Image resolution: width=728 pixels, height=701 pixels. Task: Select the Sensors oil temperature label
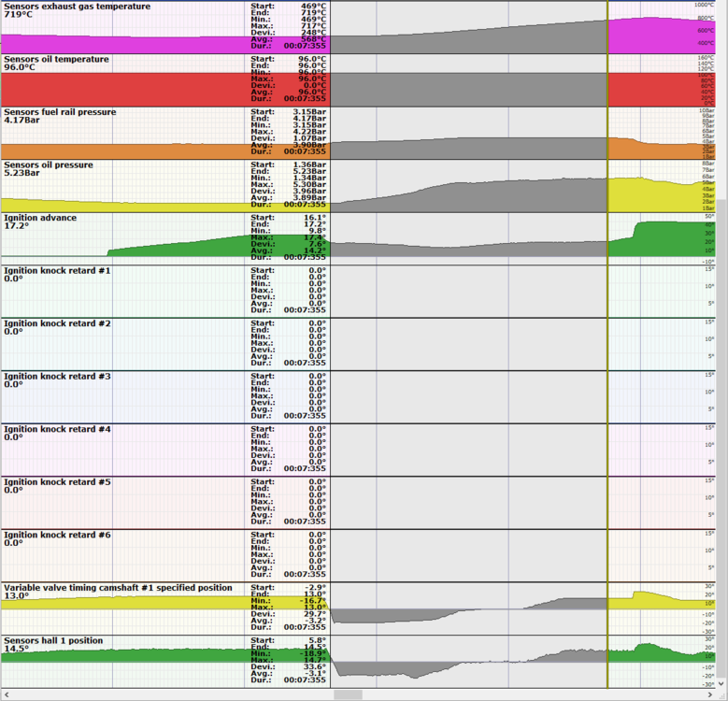click(56, 60)
